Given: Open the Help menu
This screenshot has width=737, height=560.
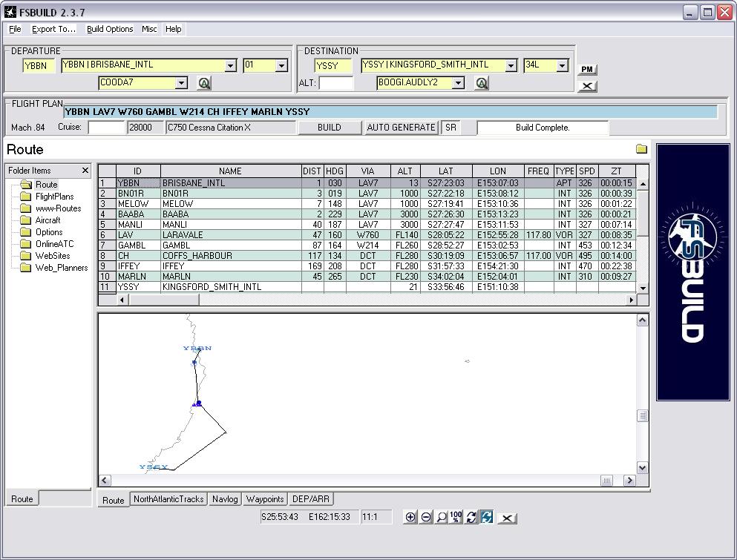Looking at the screenshot, I should pyautogui.click(x=174, y=29).
